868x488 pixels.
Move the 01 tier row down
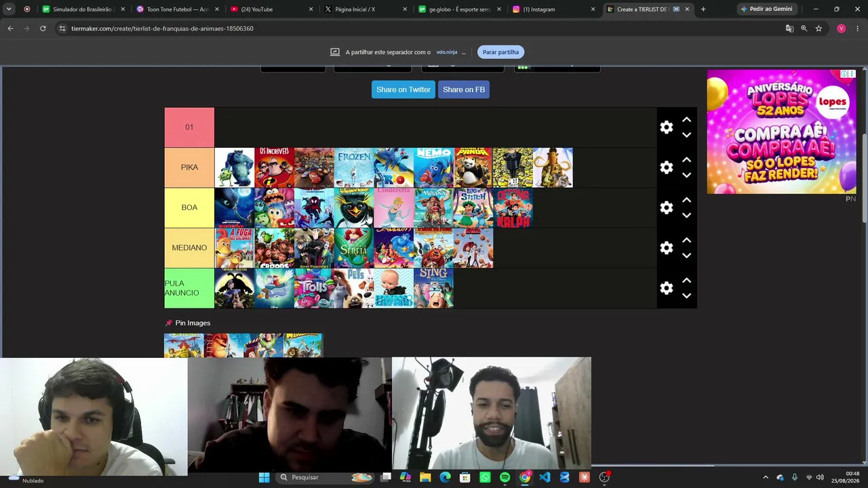point(686,135)
